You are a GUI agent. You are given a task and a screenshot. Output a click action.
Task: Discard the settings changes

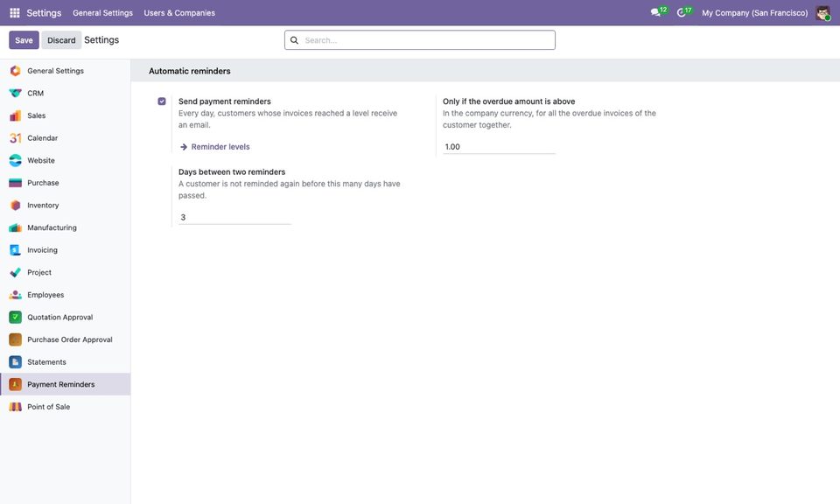point(61,40)
